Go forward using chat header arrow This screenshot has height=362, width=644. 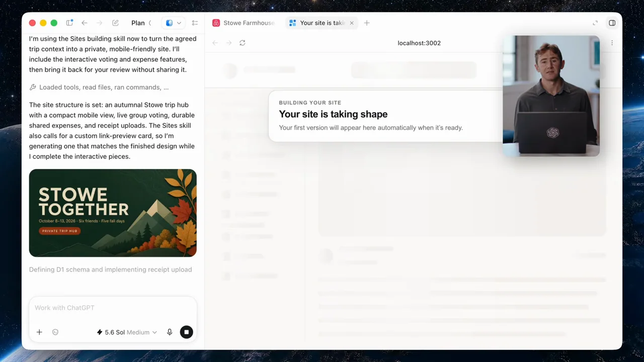pyautogui.click(x=100, y=23)
